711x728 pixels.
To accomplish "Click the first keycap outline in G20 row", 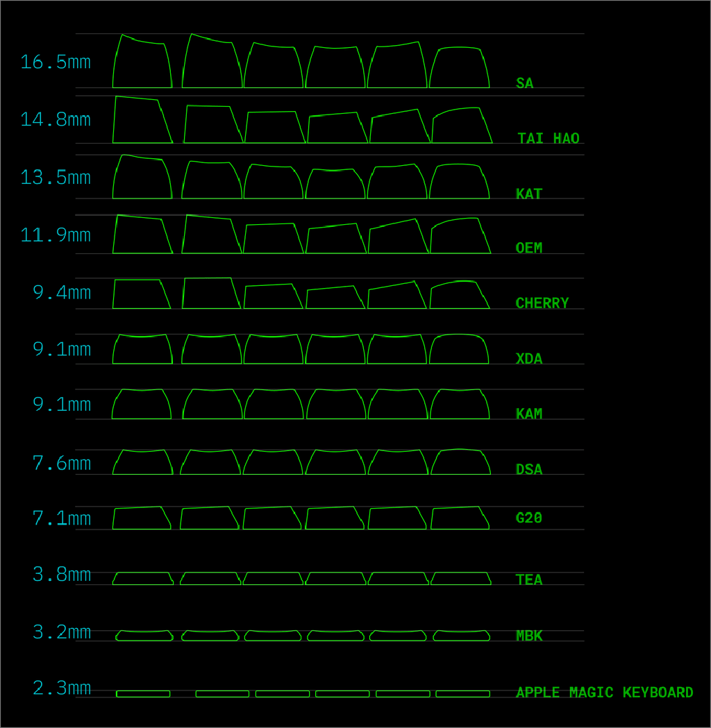I will [x=142, y=518].
